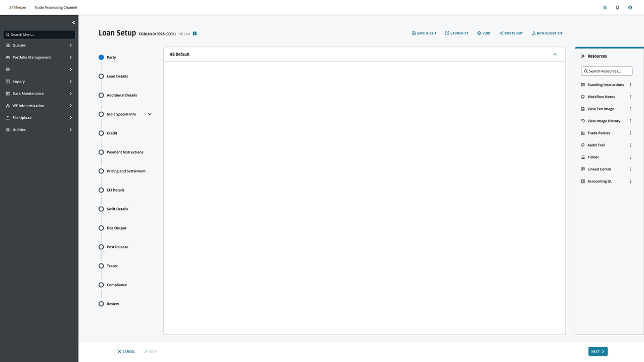Select the Additional Details step circle
The image size is (644, 362).
(101, 96)
